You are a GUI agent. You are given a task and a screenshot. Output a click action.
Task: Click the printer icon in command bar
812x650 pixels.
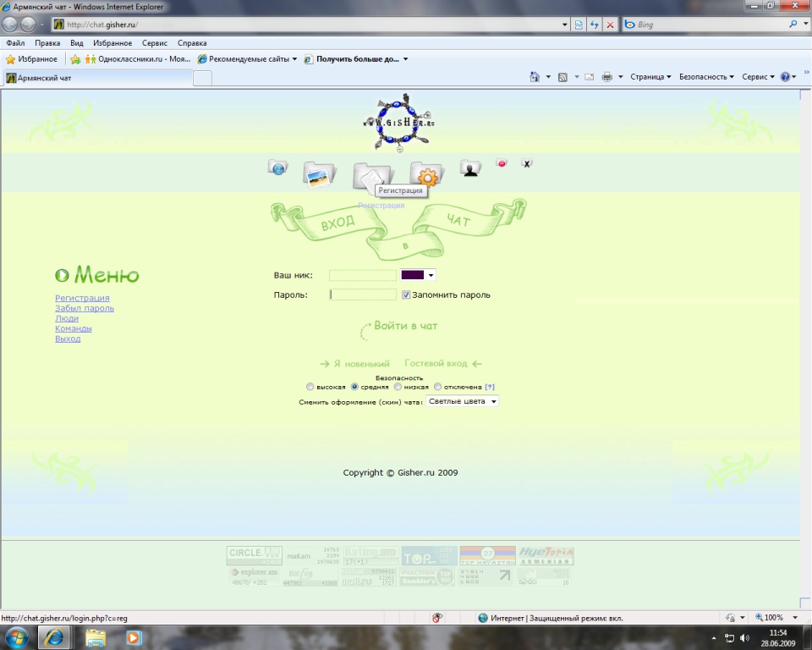click(x=606, y=77)
